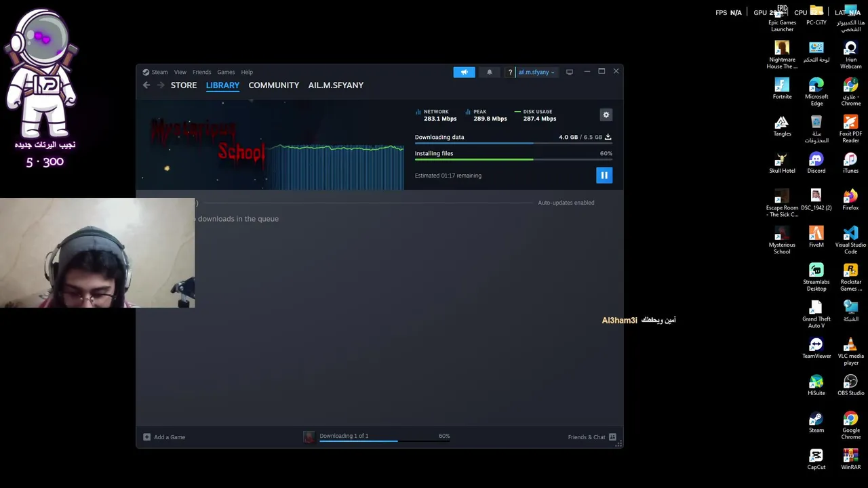Viewport: 868px width, 488px height.
Task: Open the View menu
Action: [x=180, y=72]
